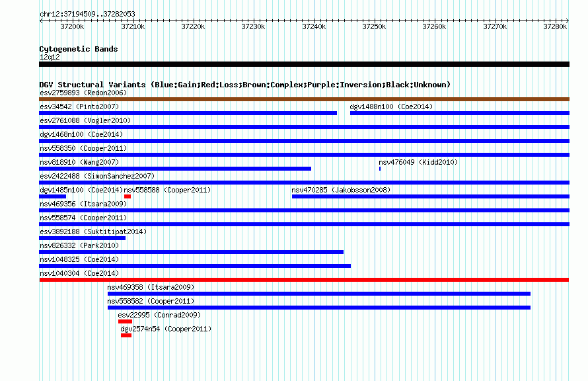Screen dimensions: 588x381
Task: Click the blue nsv1048325 gain bar
Action: (x=195, y=266)
